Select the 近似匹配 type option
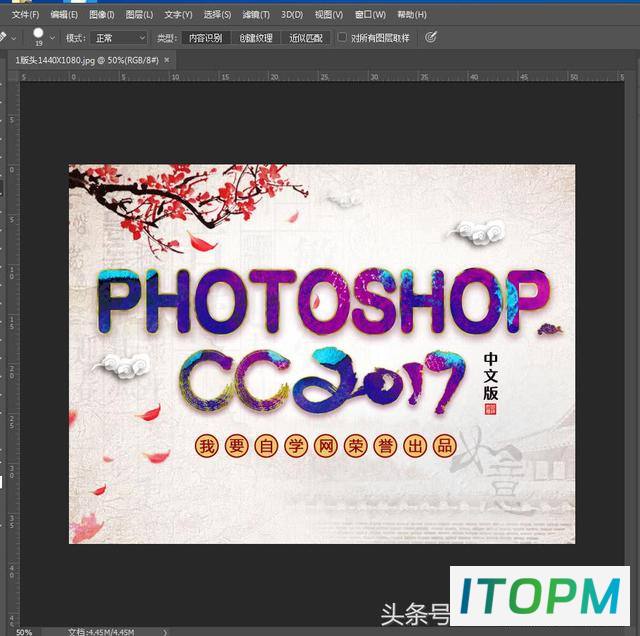 pyautogui.click(x=306, y=38)
